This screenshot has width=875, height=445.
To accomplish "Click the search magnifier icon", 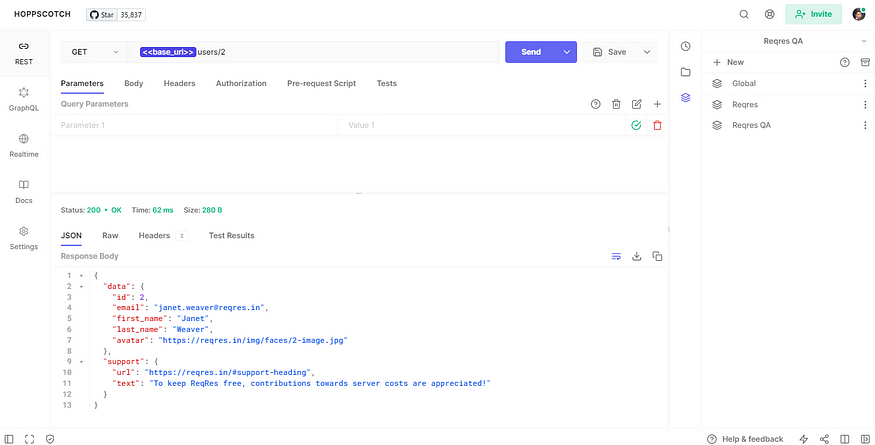I will click(x=744, y=15).
